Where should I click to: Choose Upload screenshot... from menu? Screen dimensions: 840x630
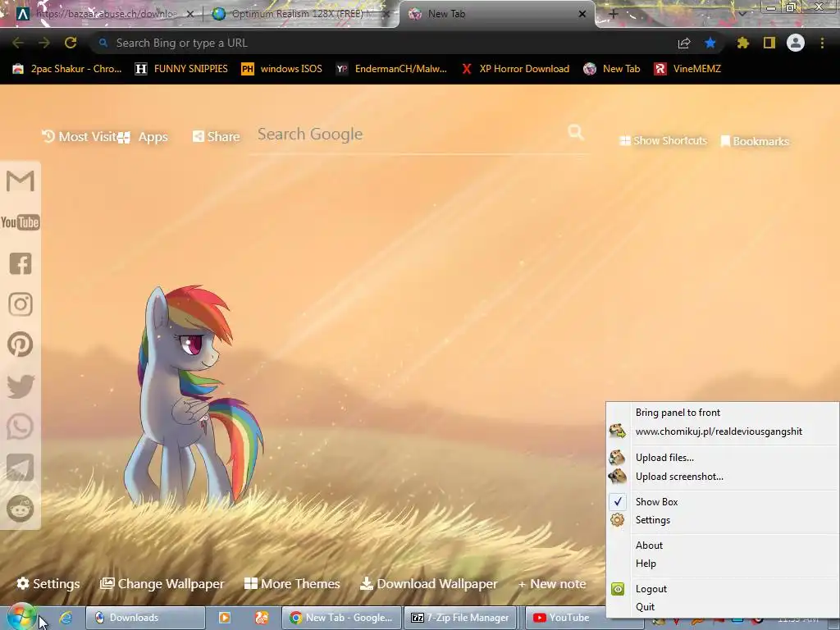[x=722, y=477]
